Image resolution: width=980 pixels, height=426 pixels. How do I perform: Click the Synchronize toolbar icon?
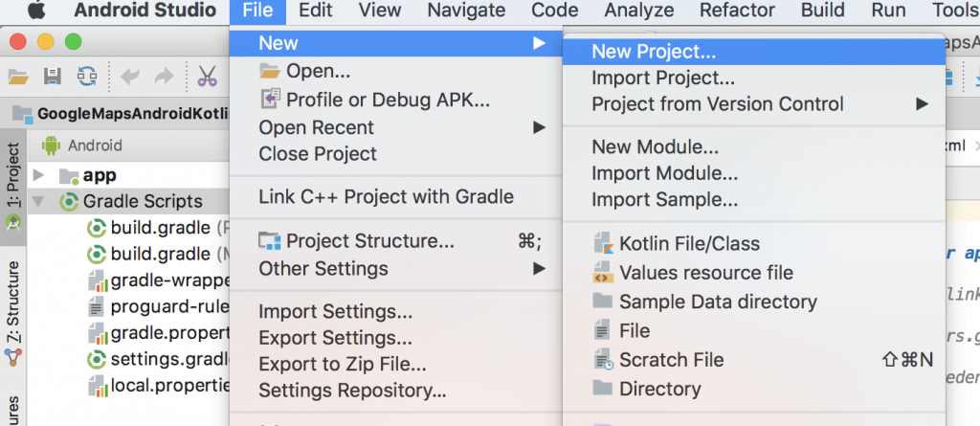(87, 77)
